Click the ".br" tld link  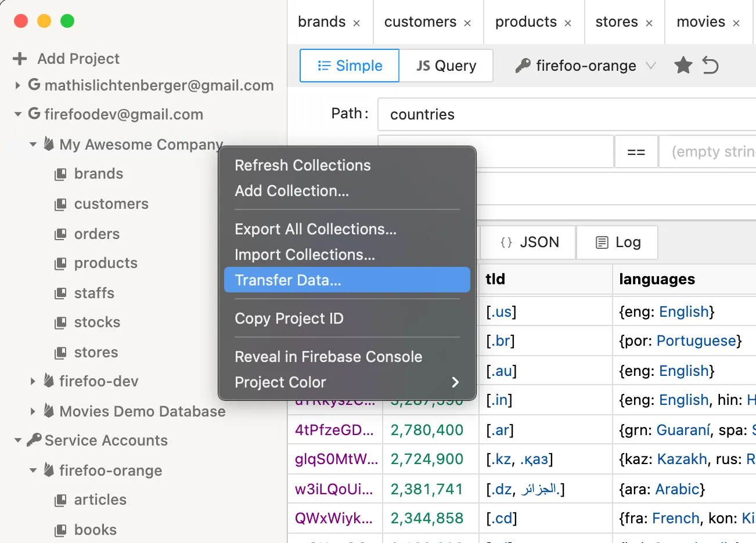(501, 341)
